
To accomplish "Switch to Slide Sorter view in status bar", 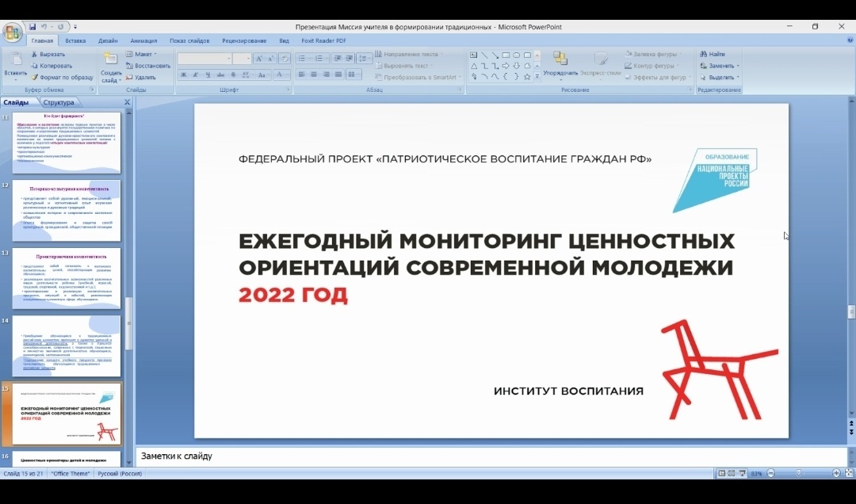I will (732, 473).
